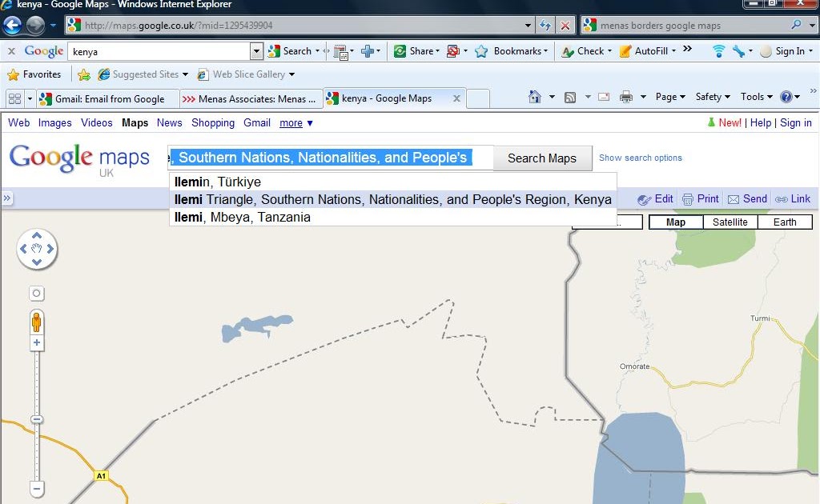Click the Search Maps button
This screenshot has width=820, height=504.
click(x=542, y=158)
